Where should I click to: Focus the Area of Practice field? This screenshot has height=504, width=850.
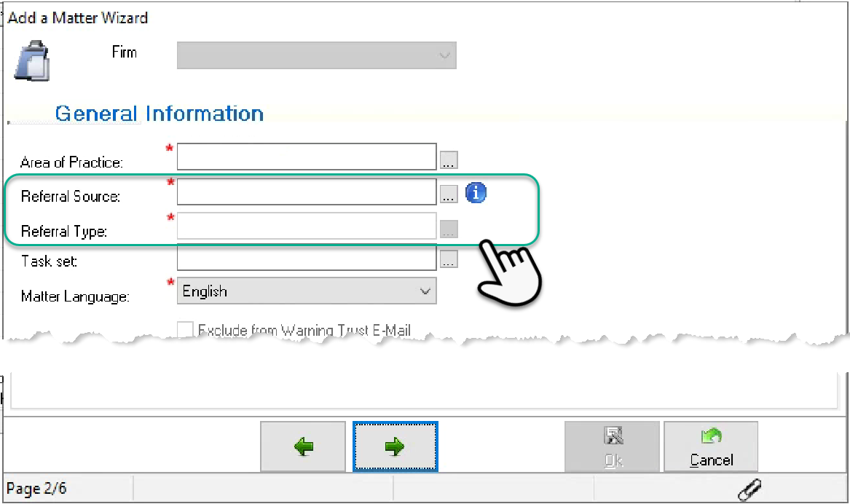[x=307, y=157]
